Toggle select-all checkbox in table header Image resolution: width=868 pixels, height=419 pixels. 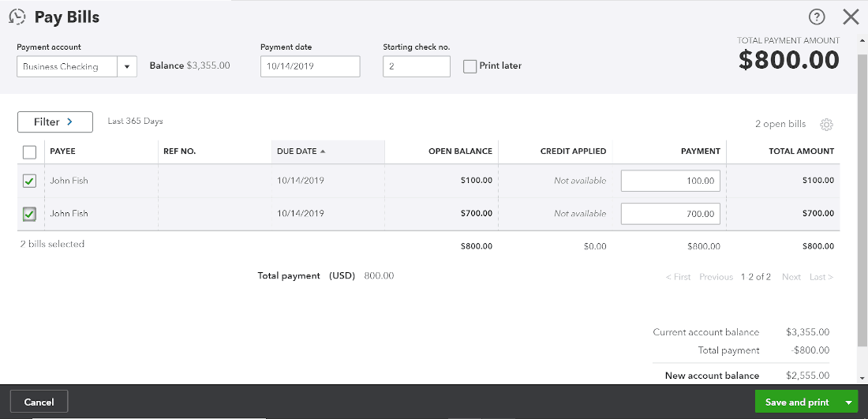click(29, 152)
